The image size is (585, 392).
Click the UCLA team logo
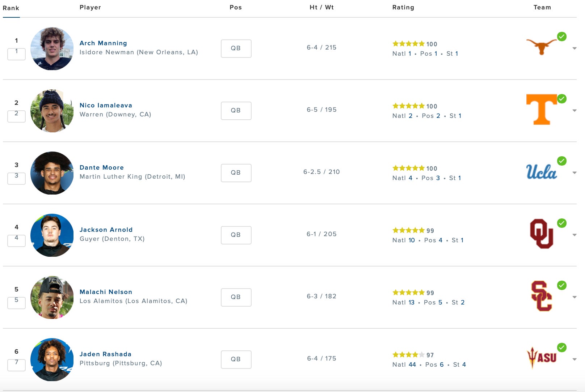click(x=541, y=172)
